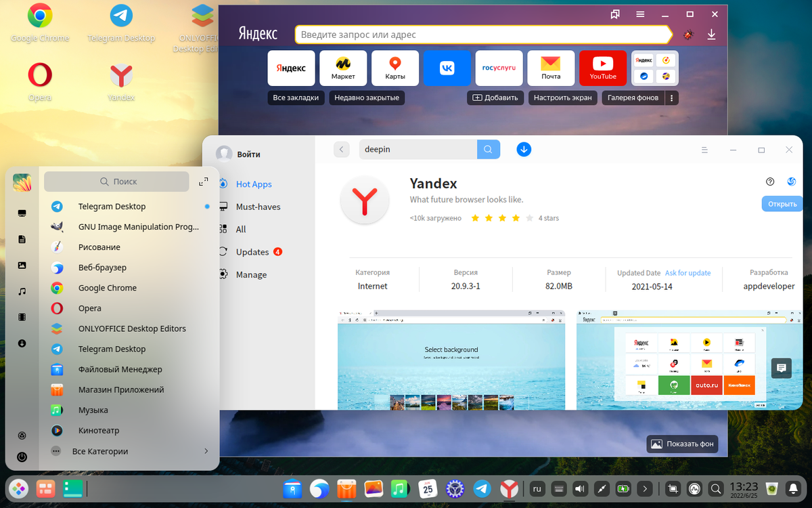This screenshot has width=812, height=508.
Task: Open the feedback chat bubble in app store
Action: click(x=782, y=368)
